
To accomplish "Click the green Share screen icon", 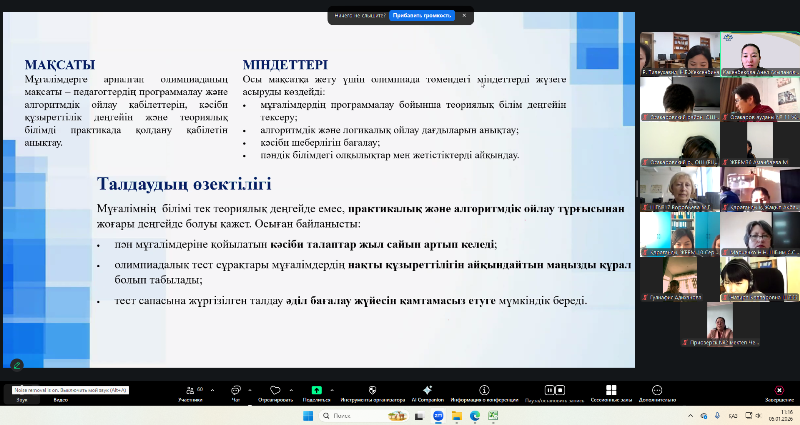I will 316,389.
